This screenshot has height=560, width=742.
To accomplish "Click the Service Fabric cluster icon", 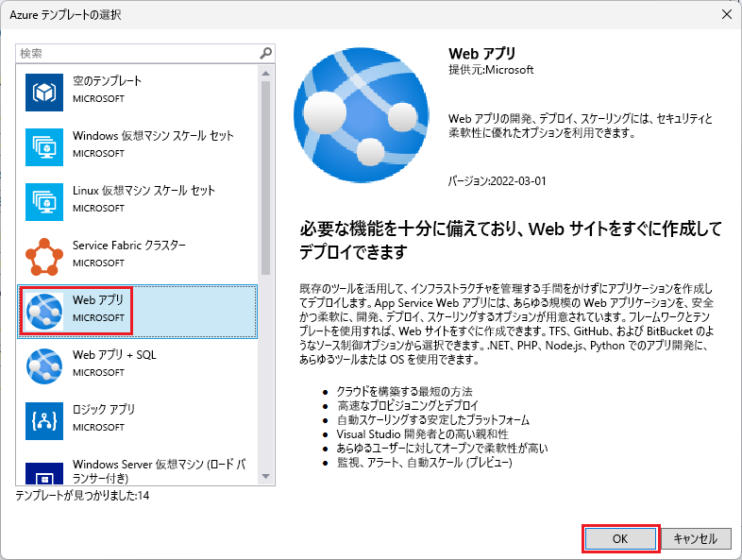I will (x=44, y=257).
